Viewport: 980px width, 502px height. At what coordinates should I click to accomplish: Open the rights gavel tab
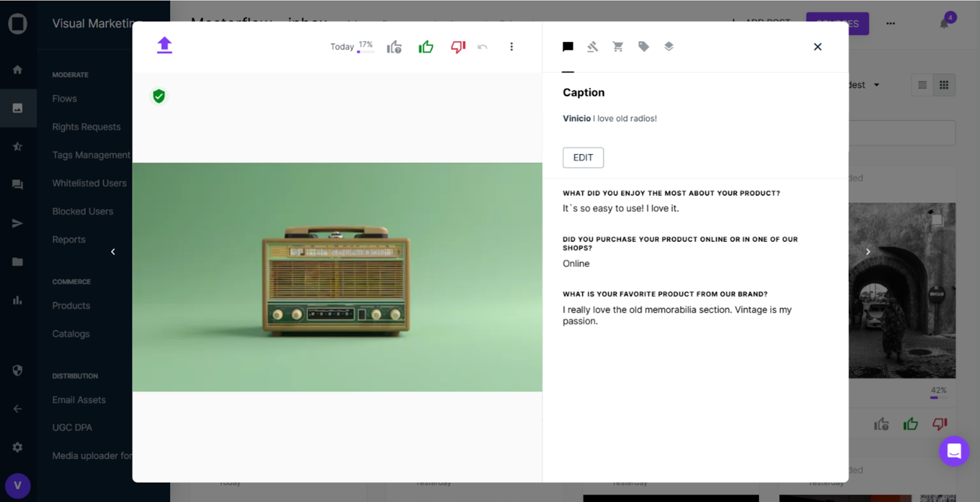click(x=592, y=47)
